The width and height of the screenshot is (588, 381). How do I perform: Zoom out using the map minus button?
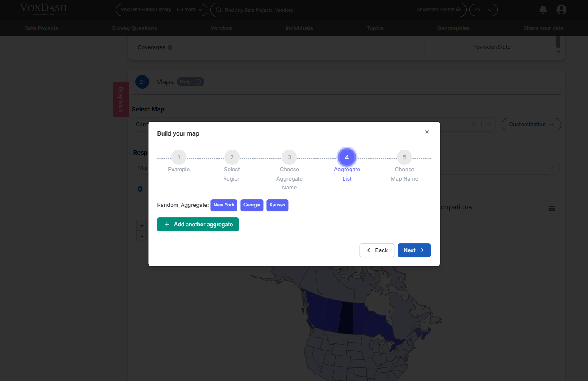(x=141, y=236)
